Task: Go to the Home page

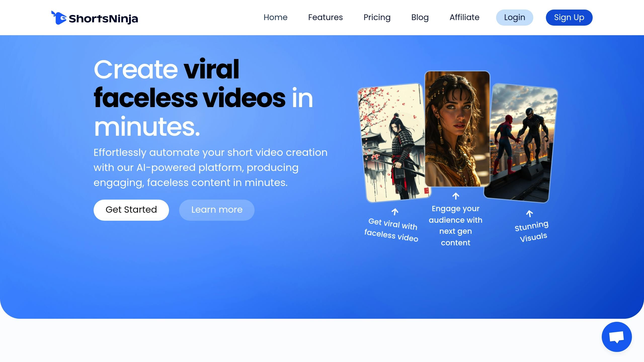Action: [275, 17]
